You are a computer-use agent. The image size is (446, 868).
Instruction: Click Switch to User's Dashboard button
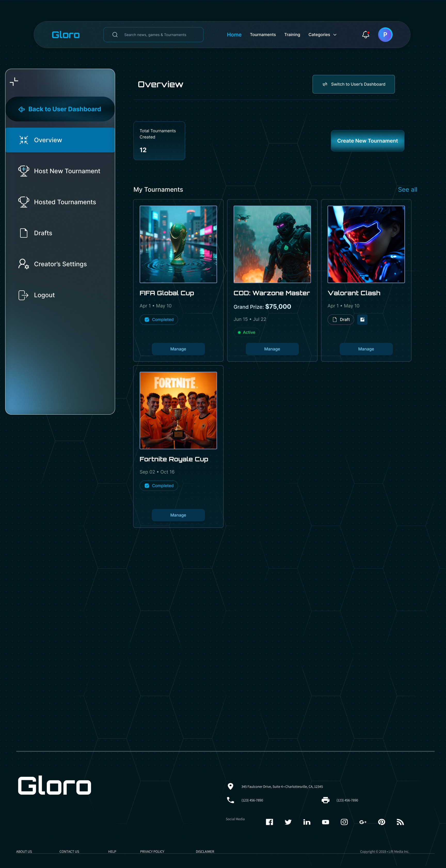click(x=353, y=84)
